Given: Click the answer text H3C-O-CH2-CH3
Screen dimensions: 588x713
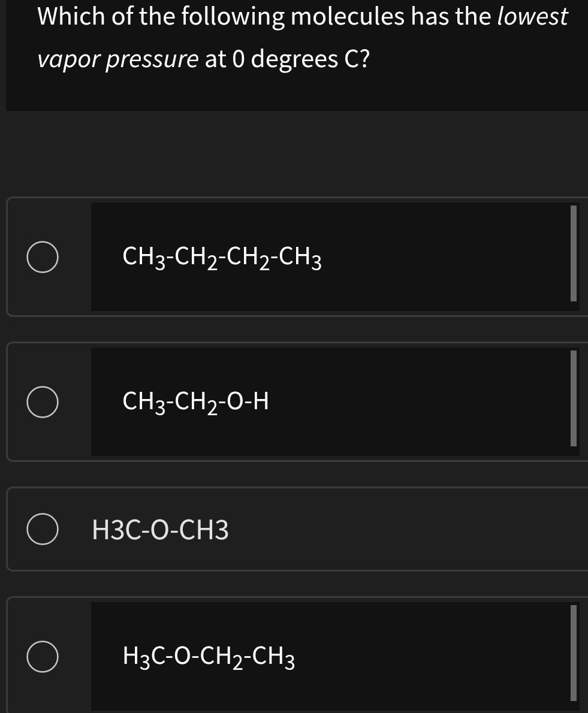Looking at the screenshot, I should click(208, 656).
